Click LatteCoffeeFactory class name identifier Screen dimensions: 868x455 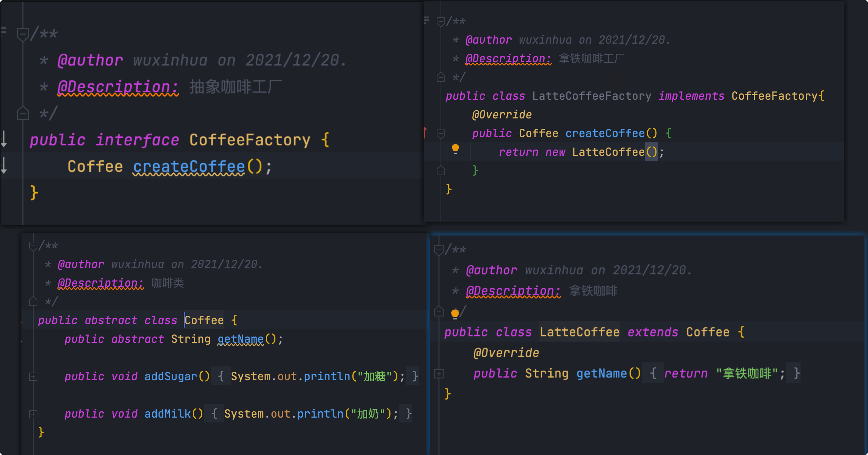(591, 96)
